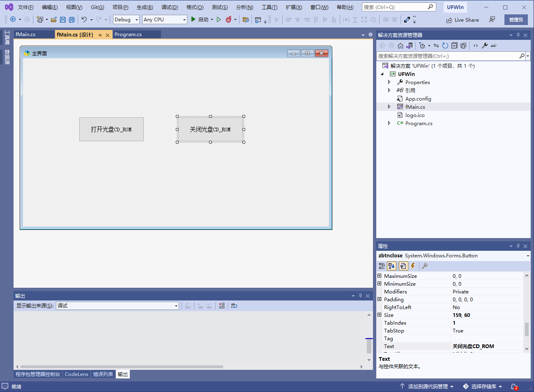Switch to the Program.cs tab
534x392 pixels.
coord(128,34)
